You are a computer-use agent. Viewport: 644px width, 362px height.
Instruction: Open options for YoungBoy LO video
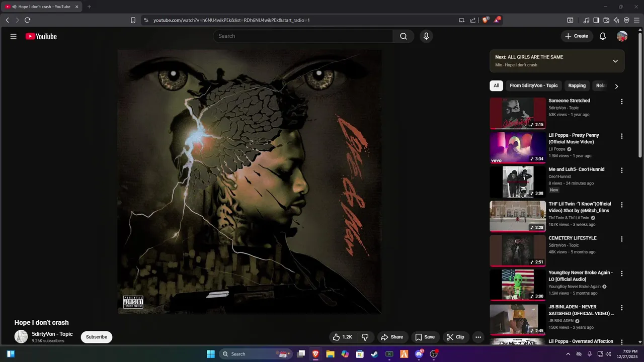tap(621, 274)
